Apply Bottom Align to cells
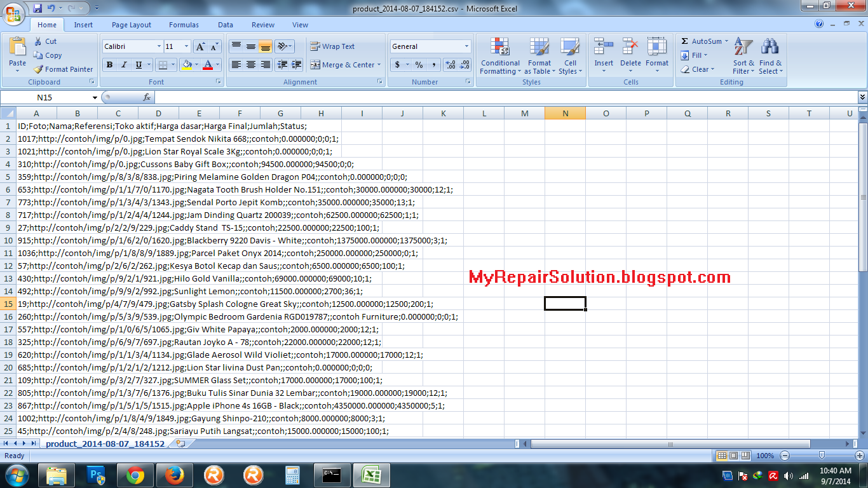Screen dimensions: 868x488 [265, 46]
